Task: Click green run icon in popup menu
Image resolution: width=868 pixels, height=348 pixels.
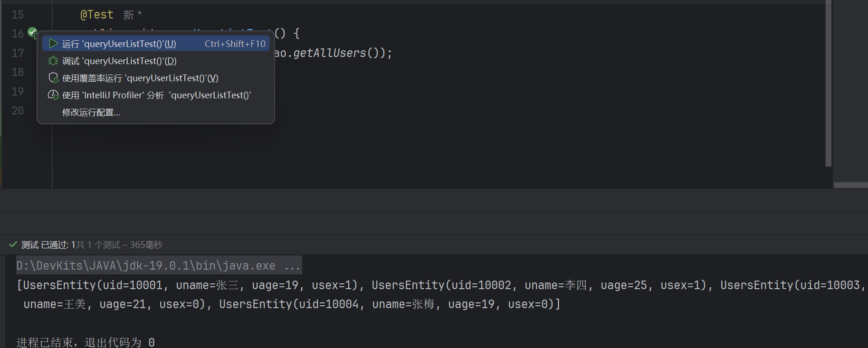Action: click(x=53, y=44)
